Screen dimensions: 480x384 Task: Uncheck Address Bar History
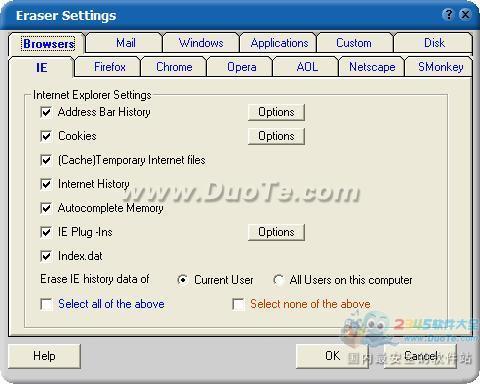click(46, 112)
